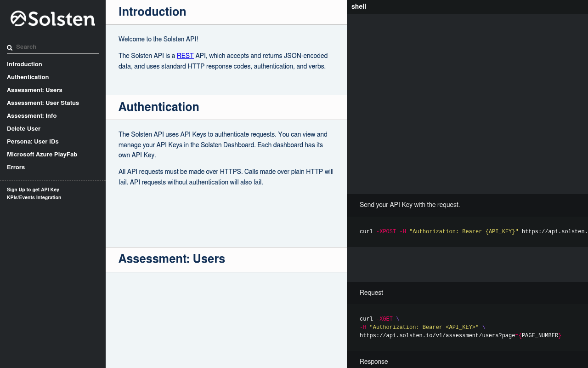The image size is (588, 368).
Task: Open Persona: User IDs section
Action: tap(33, 142)
